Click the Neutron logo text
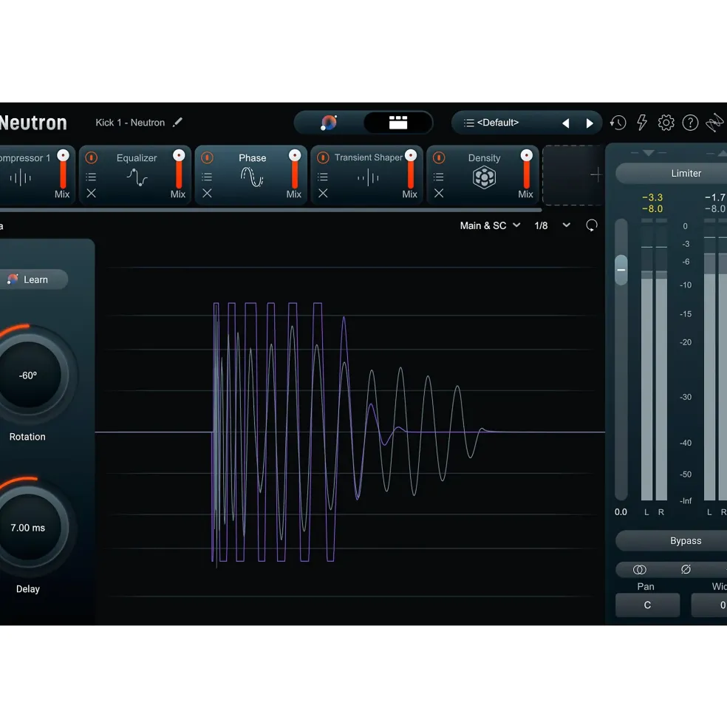Viewport: 727px width, 728px height. click(33, 123)
